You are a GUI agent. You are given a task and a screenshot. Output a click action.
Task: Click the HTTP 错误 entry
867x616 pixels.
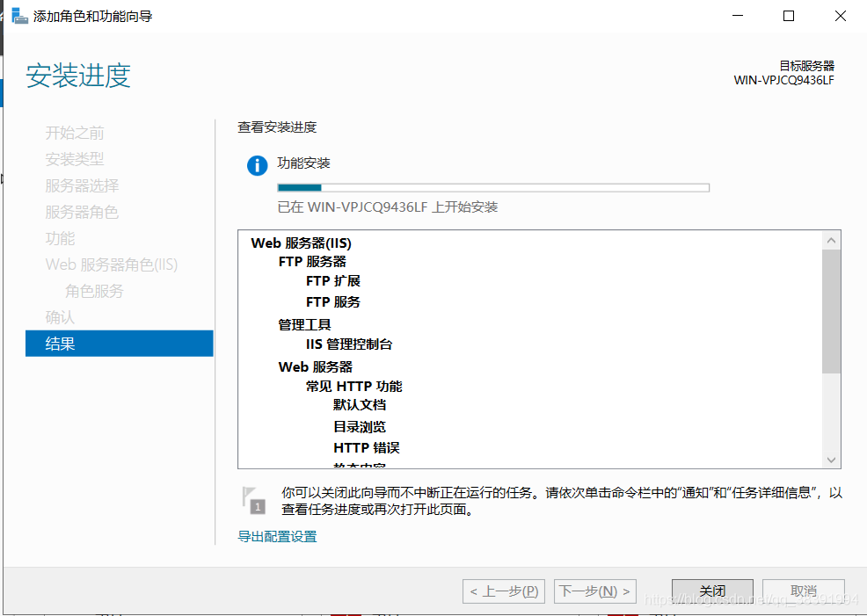pyautogui.click(x=367, y=447)
